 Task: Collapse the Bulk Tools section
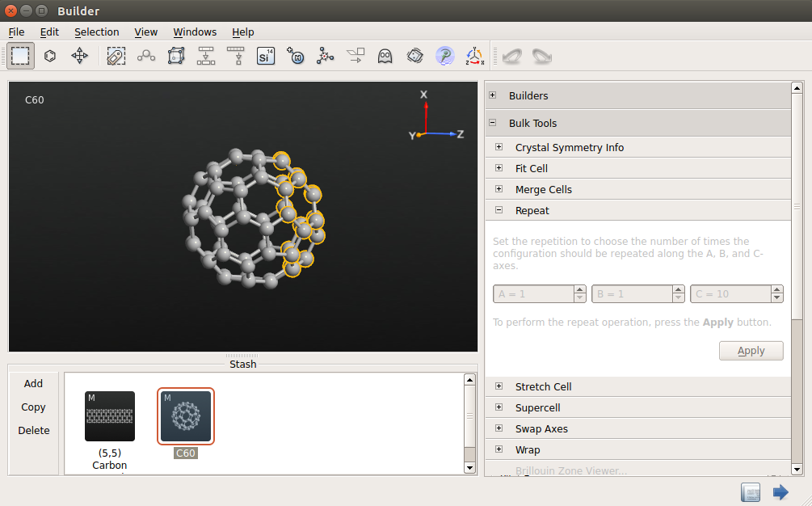point(493,123)
